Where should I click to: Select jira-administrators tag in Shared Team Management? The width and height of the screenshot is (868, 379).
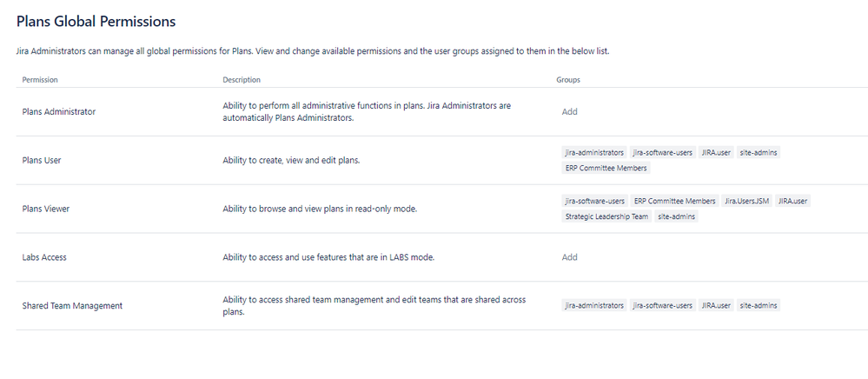[594, 305]
